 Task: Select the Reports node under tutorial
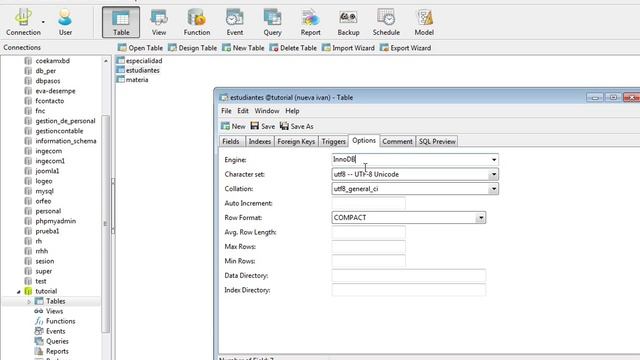(x=51, y=351)
